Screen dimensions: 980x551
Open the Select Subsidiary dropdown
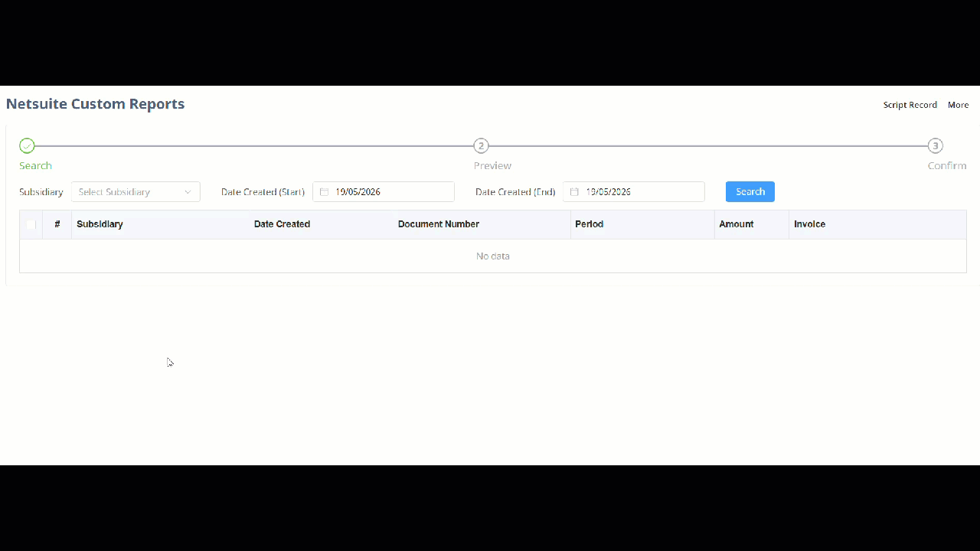click(136, 192)
